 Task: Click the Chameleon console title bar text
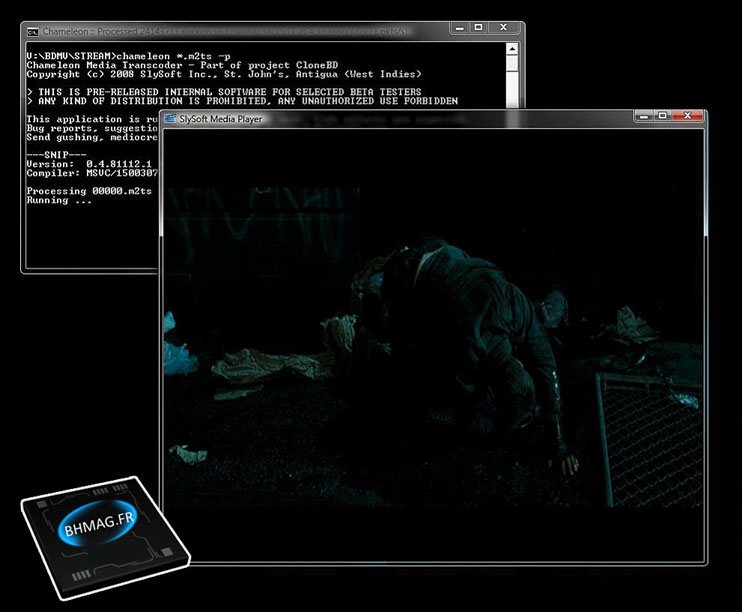click(x=225, y=31)
